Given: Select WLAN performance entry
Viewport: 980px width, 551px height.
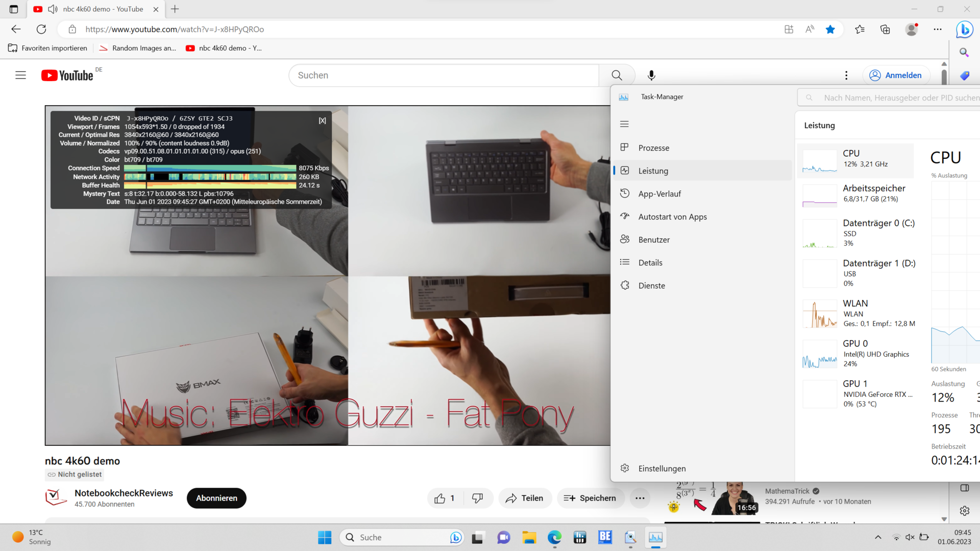Looking at the screenshot, I should click(855, 313).
